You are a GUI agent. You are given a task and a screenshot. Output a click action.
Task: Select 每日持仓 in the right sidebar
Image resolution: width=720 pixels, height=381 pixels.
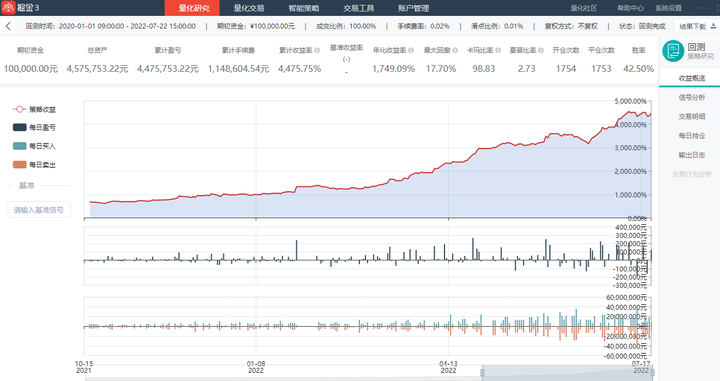pos(692,135)
